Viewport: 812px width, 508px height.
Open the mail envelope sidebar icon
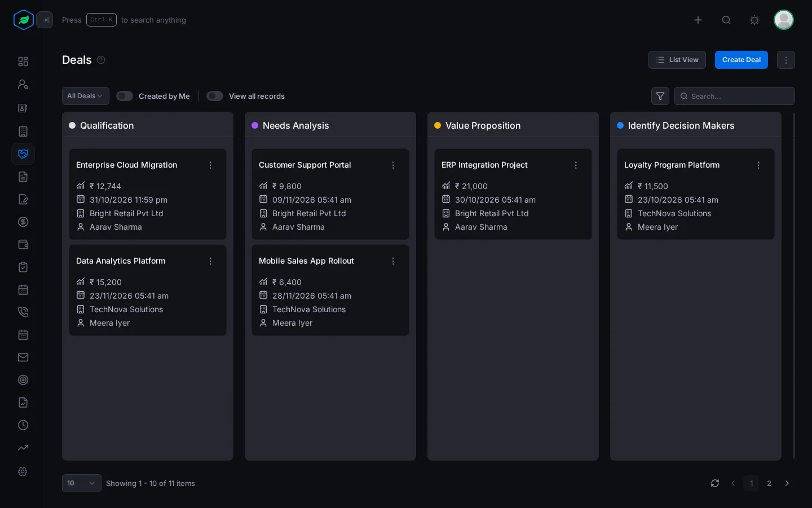pyautogui.click(x=23, y=357)
